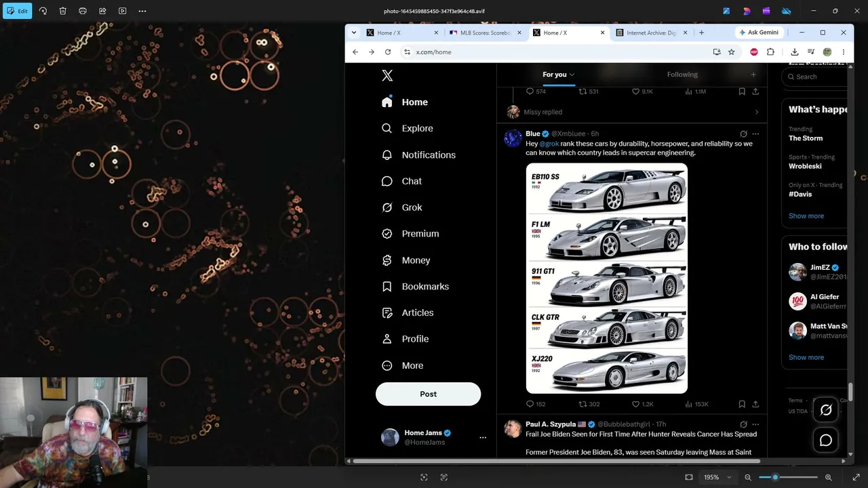Screen dimensions: 868x488
Task: Open The Storm trending topic
Action: pos(806,138)
